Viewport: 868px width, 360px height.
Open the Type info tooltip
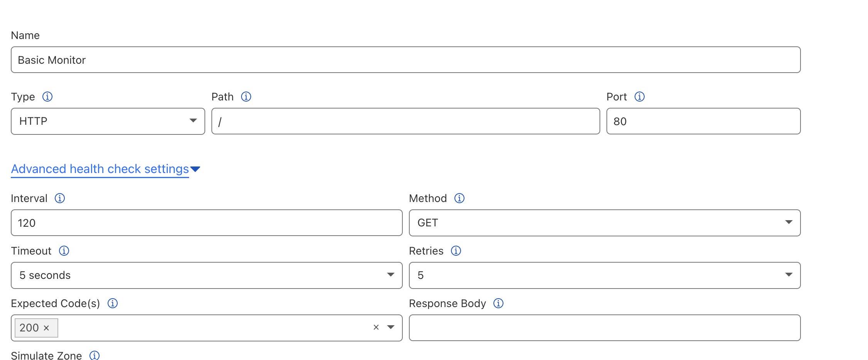(x=47, y=97)
